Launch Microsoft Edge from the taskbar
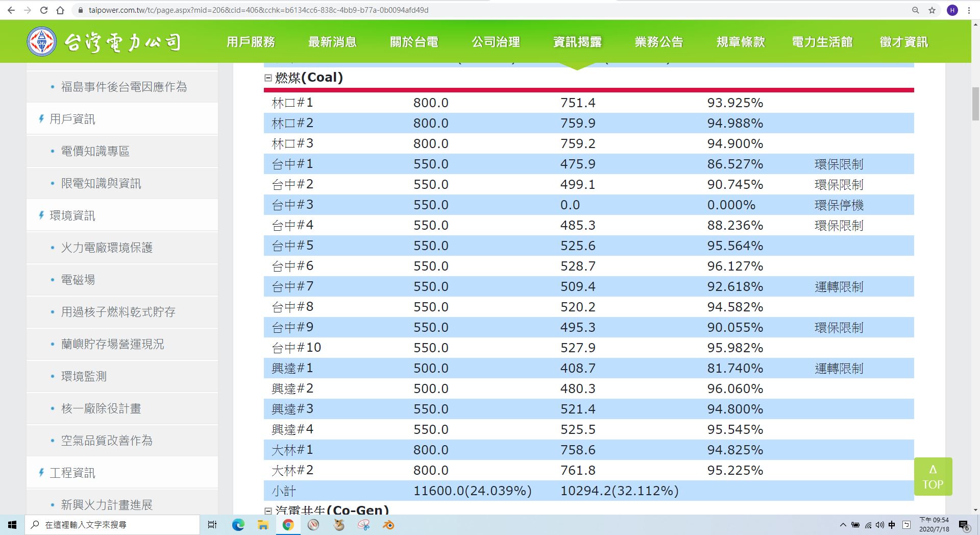Screen dimensions: 980x535 [x=238, y=525]
